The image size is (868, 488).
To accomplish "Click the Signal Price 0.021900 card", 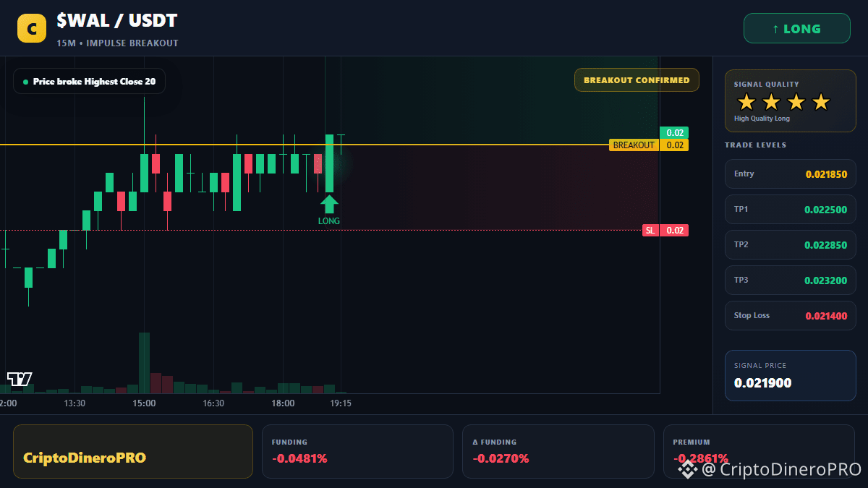I will [x=791, y=375].
